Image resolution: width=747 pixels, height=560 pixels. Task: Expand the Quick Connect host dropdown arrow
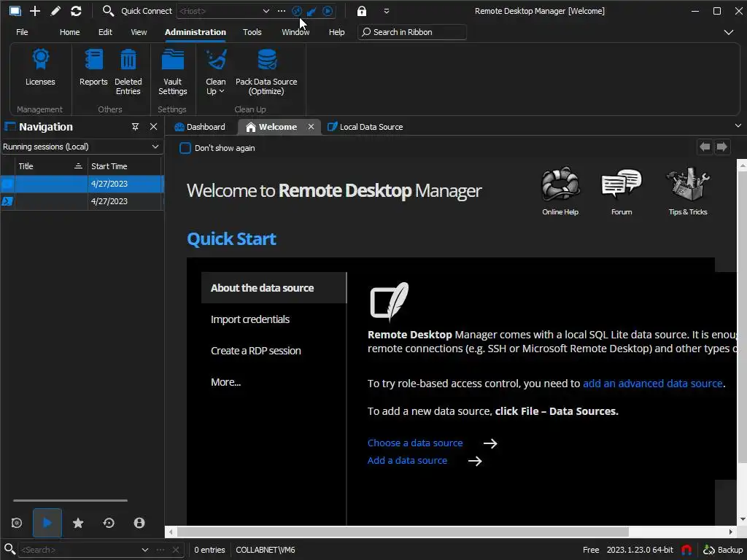266,11
